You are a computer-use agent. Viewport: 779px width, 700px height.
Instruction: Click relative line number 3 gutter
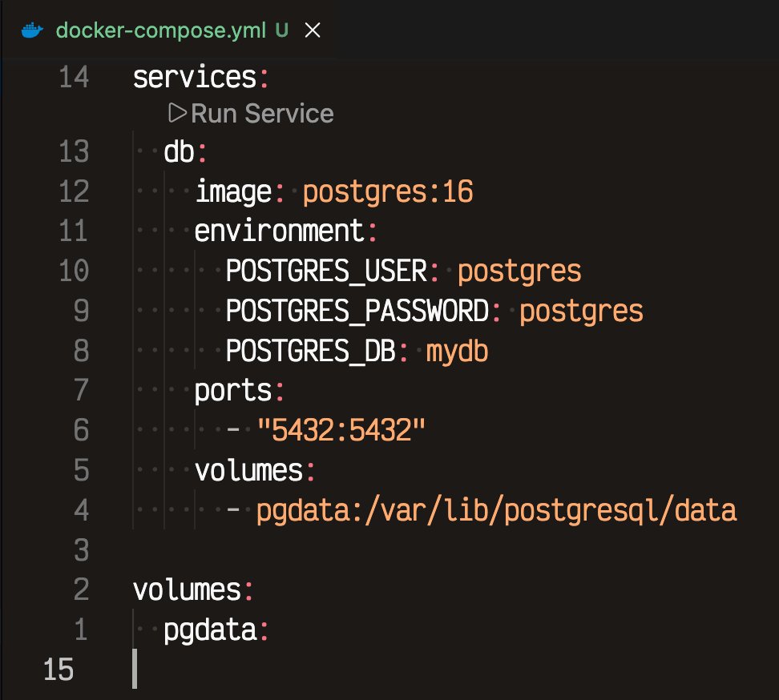click(82, 550)
